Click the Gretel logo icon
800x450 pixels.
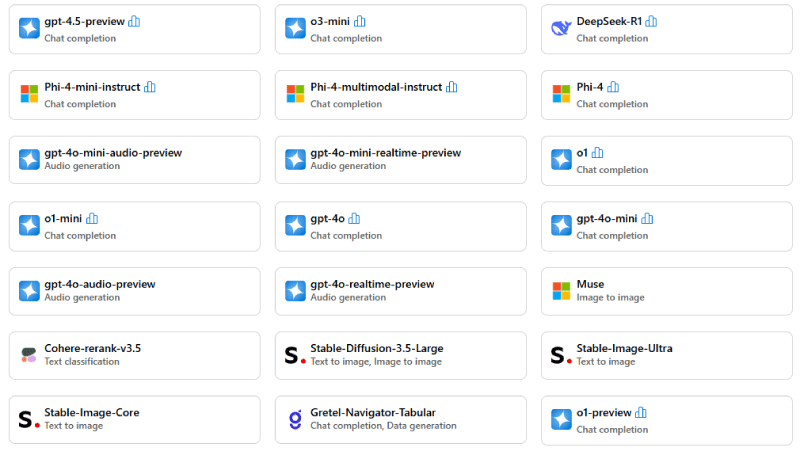[295, 419]
